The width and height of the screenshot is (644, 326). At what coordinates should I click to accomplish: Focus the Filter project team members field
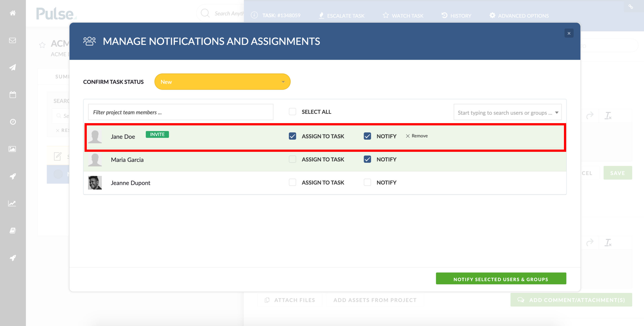click(181, 112)
